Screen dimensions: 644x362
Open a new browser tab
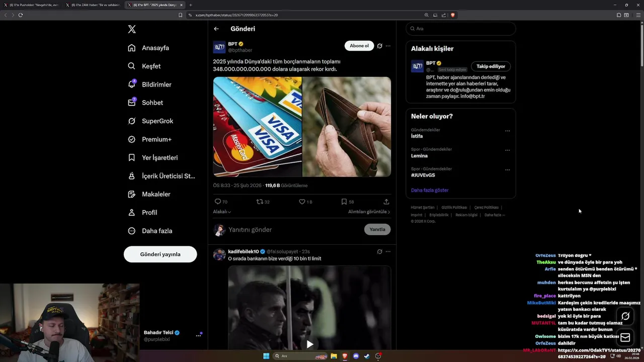coord(191,5)
